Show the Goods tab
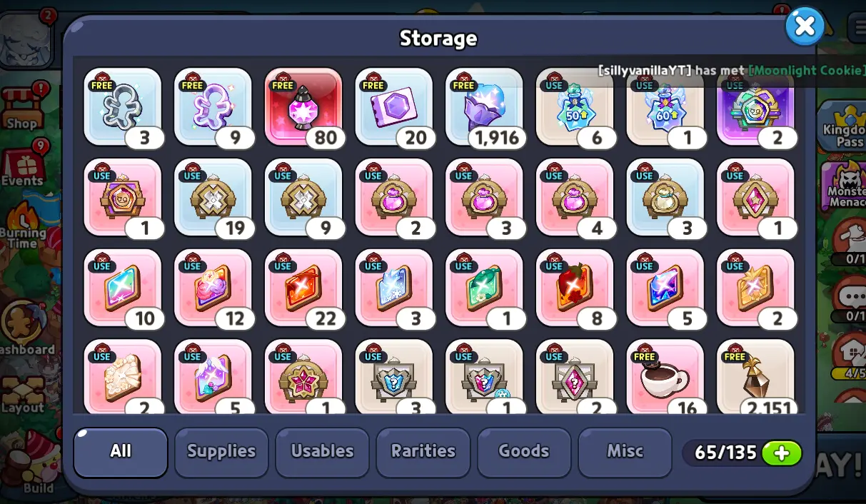The height and width of the screenshot is (504, 866). coord(524,452)
